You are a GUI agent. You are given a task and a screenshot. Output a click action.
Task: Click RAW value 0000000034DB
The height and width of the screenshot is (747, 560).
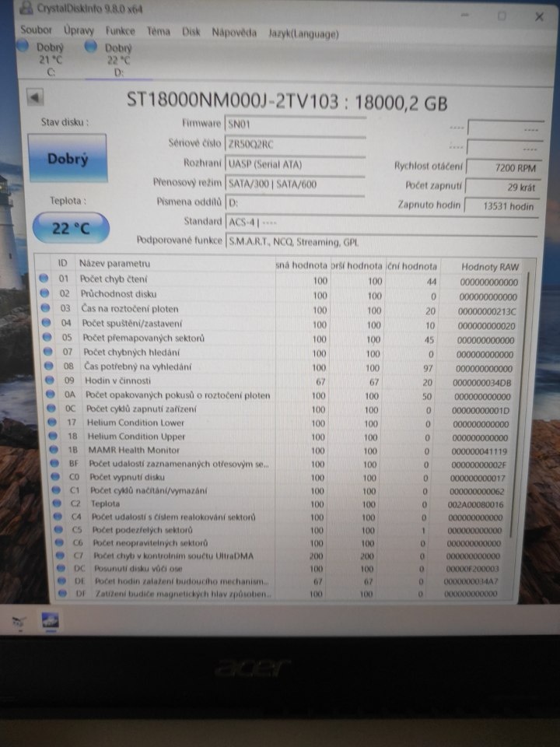(x=481, y=383)
